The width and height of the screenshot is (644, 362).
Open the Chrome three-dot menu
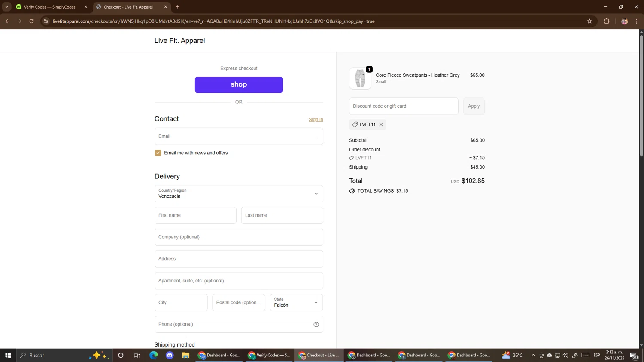[x=637, y=21]
